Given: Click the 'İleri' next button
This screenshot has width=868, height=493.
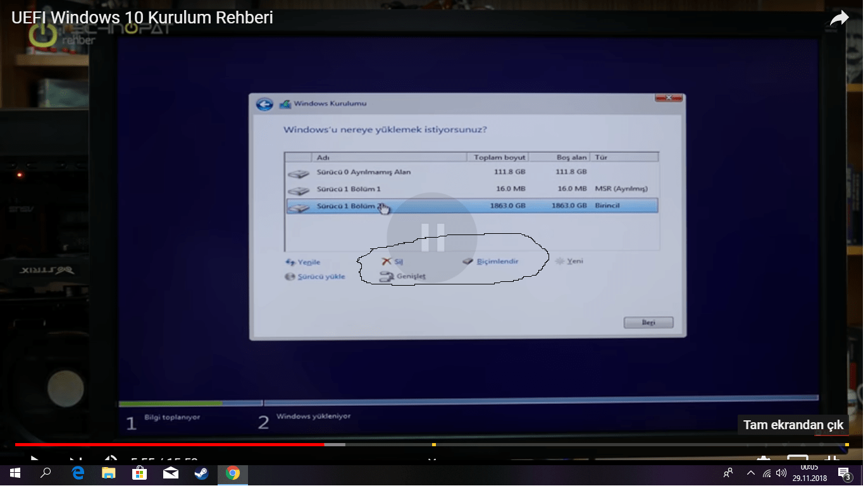Looking at the screenshot, I should click(648, 322).
